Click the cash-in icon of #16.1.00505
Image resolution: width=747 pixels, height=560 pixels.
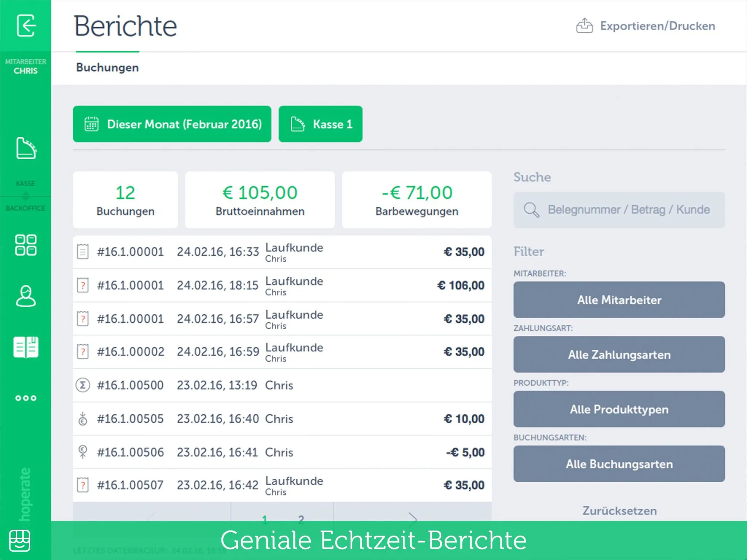[x=83, y=419]
